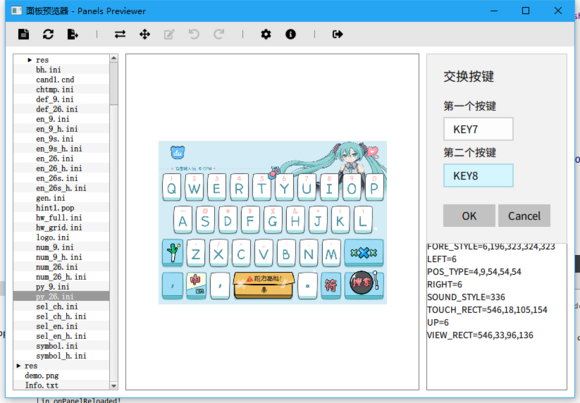The width and height of the screenshot is (580, 403).
Task: Click the reload refresh icon
Action: point(48,34)
